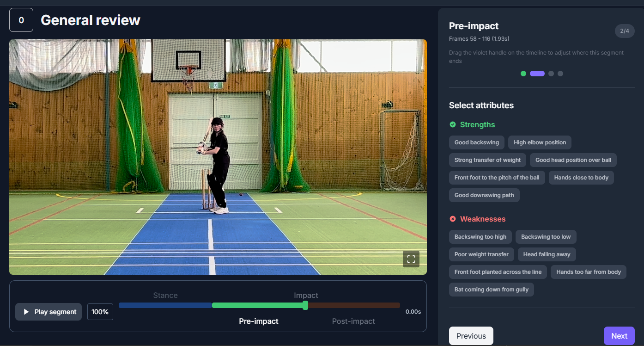Click the cricket video frame
Viewport: 644px width, 346px height.
pos(218,157)
